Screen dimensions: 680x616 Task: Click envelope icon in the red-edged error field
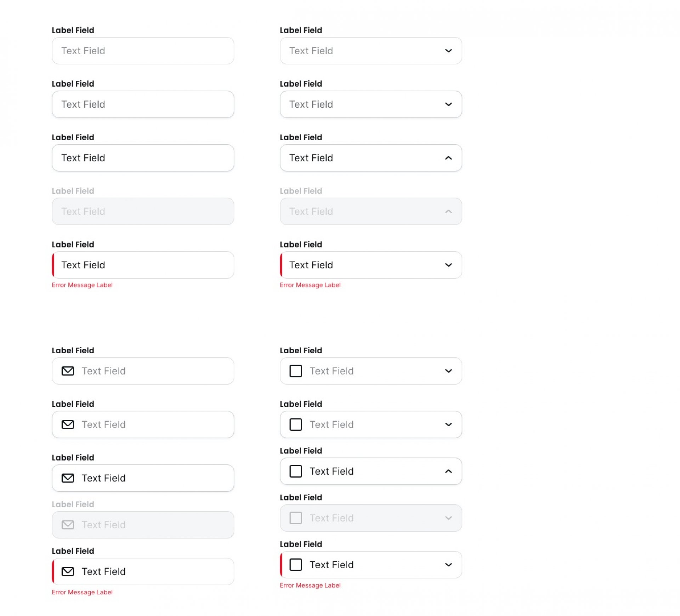pyautogui.click(x=68, y=571)
